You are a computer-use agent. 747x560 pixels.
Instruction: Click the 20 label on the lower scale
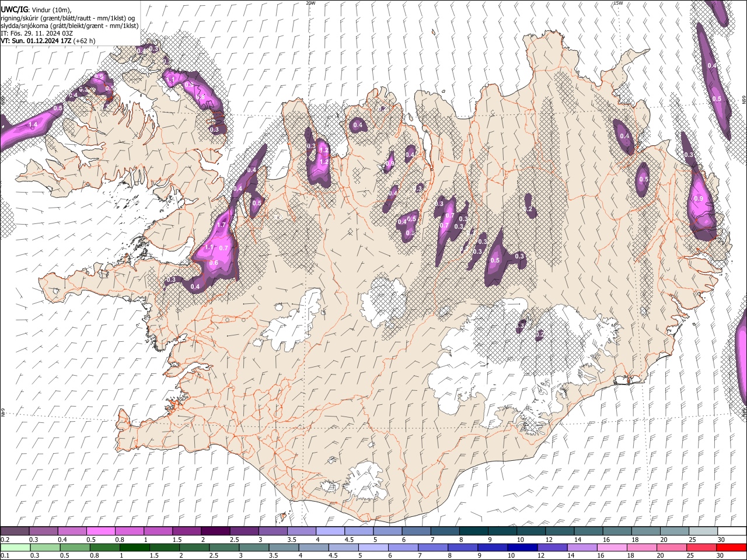tap(661, 555)
